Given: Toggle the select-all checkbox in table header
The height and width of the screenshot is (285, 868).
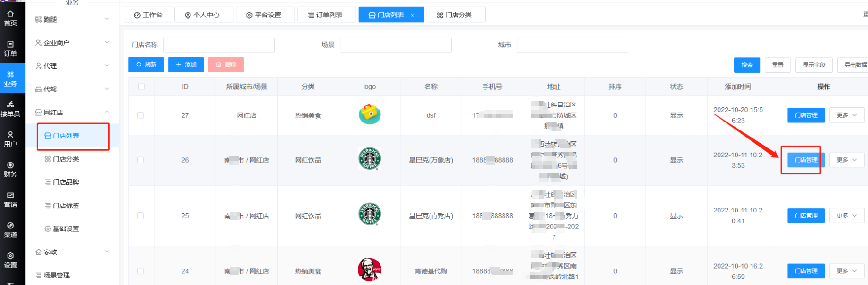Looking at the screenshot, I should tap(141, 87).
